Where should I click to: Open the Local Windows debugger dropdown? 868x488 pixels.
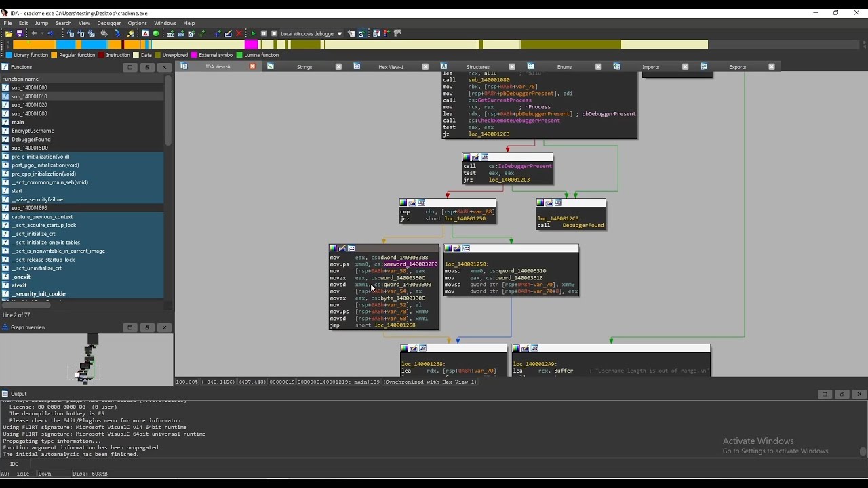(x=340, y=33)
